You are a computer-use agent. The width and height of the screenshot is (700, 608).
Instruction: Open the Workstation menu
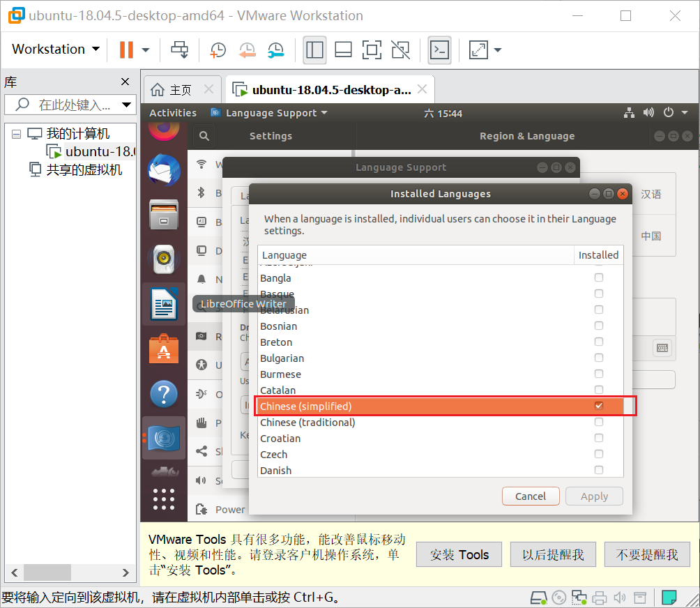coord(55,49)
